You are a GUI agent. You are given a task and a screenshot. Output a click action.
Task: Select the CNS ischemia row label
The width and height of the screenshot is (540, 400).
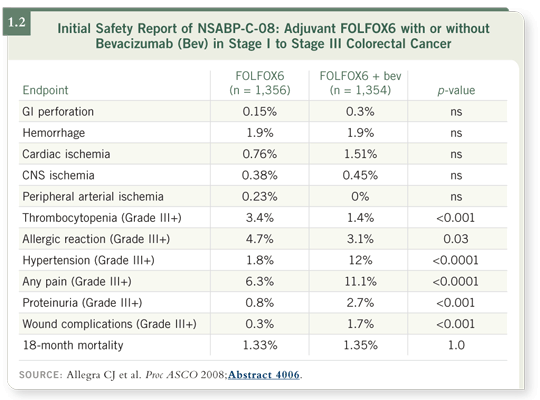[x=58, y=175]
